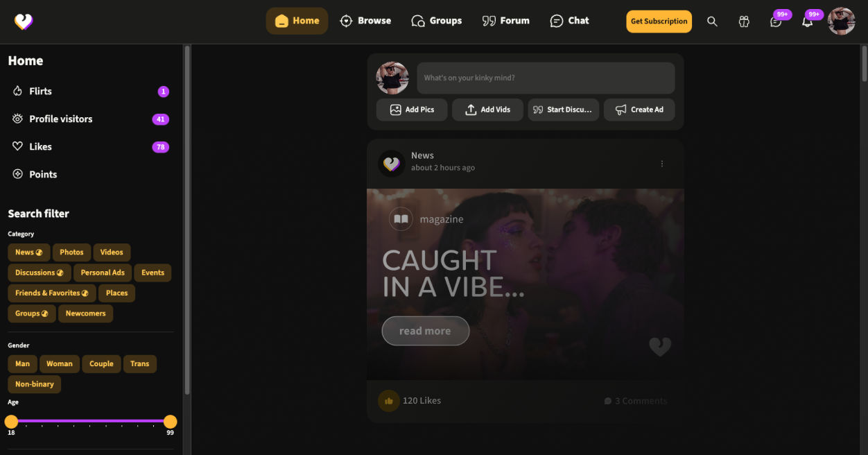Open the Forum tab
Screen dimensions: 868x455
[x=505, y=21]
